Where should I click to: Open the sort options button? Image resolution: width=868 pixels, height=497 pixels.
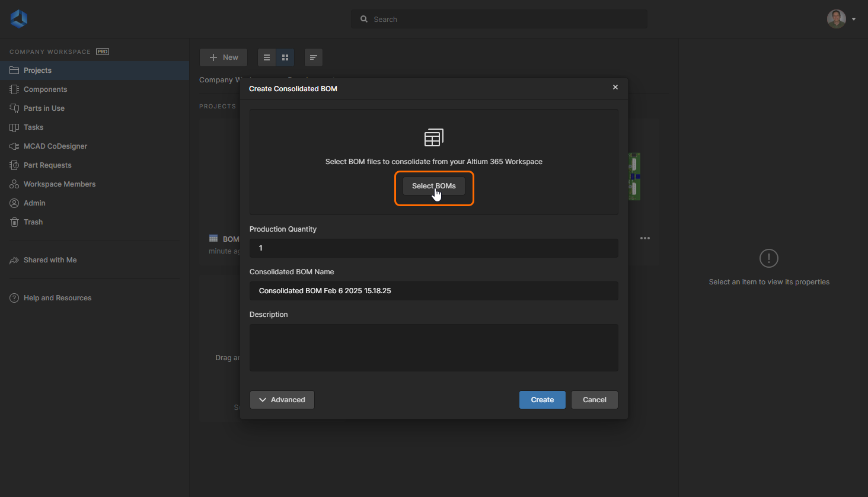click(x=314, y=57)
